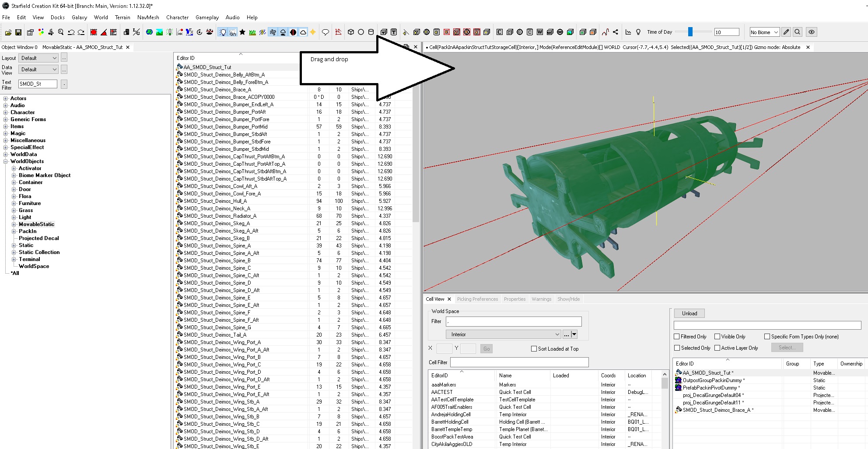
Task: Toggle the lightbulb lighting toolbar icon
Action: [x=223, y=32]
